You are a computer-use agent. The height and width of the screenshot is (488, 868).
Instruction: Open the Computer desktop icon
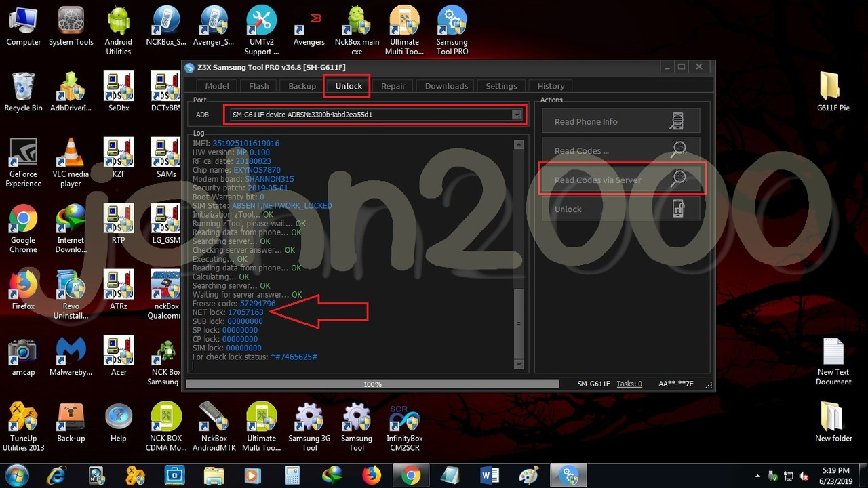(24, 26)
